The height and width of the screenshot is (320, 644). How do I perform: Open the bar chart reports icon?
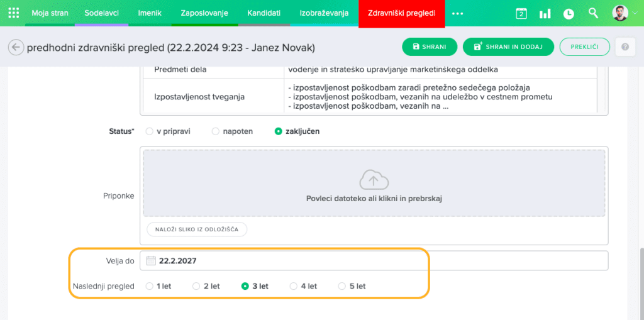(545, 13)
